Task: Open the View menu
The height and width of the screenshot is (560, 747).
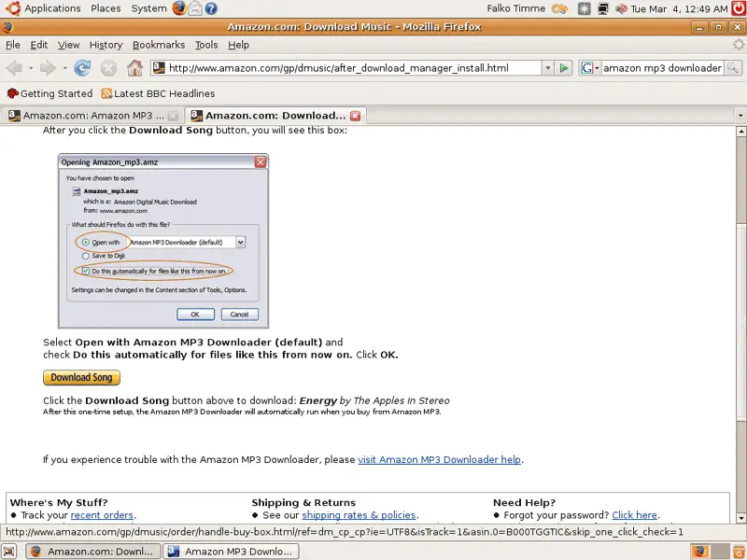Action: pos(68,45)
